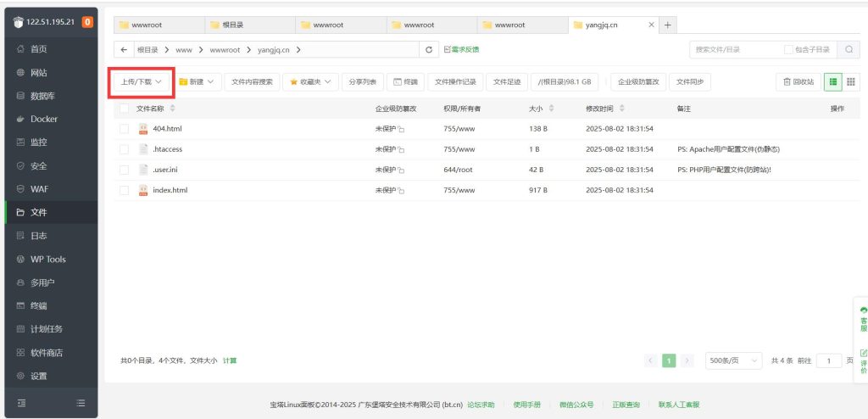Select the .user.ini row checkbox
The image size is (868, 419).
[124, 170]
